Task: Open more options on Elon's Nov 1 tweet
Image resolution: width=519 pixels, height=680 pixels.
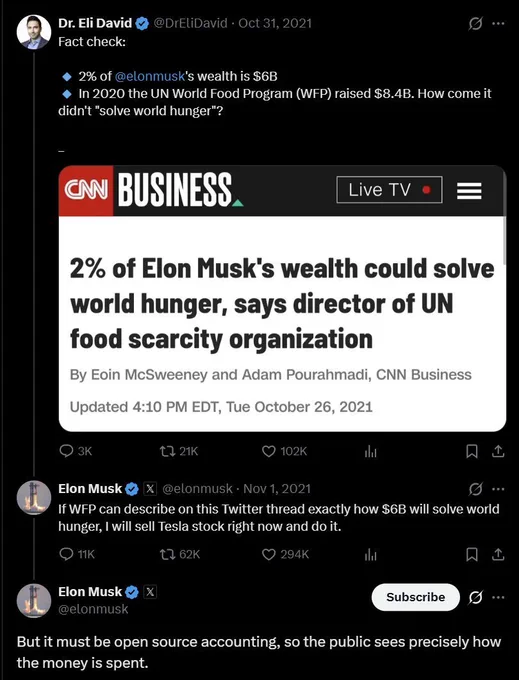Action: point(498,489)
